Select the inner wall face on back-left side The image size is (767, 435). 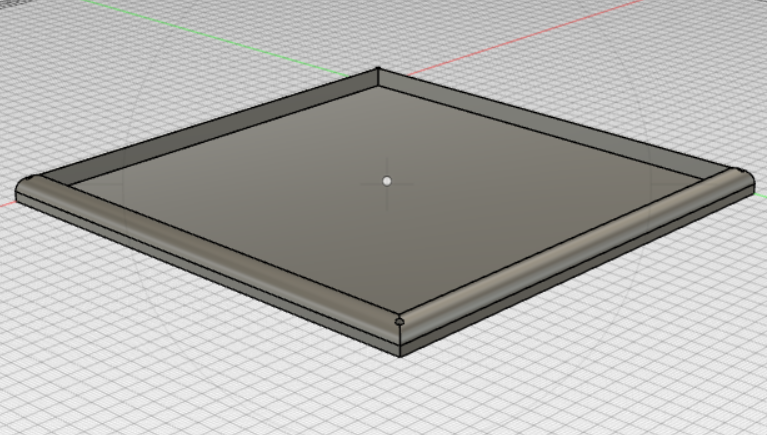coord(215,131)
